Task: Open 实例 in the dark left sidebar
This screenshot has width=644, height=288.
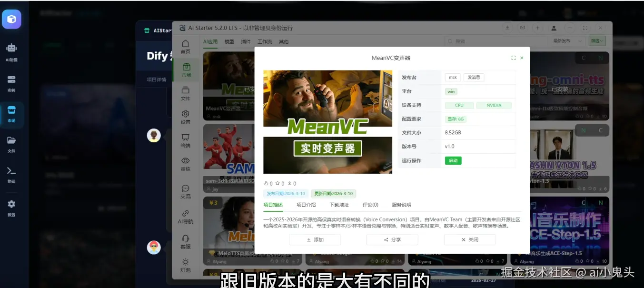Action: pyautogui.click(x=11, y=83)
